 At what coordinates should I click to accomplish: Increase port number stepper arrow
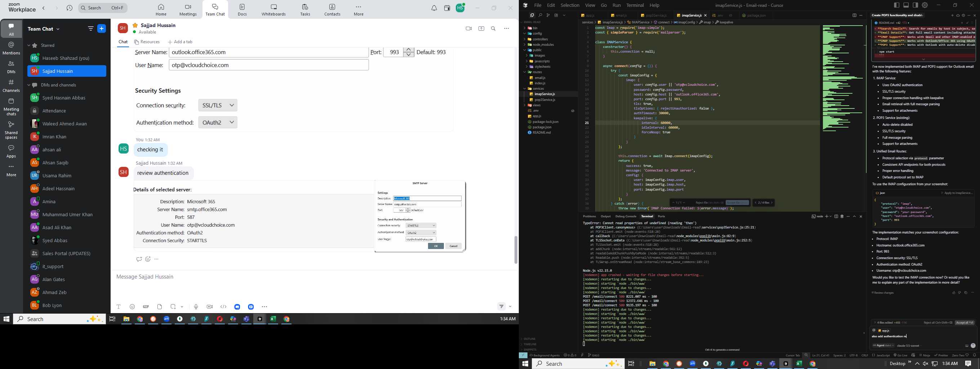tap(409, 50)
